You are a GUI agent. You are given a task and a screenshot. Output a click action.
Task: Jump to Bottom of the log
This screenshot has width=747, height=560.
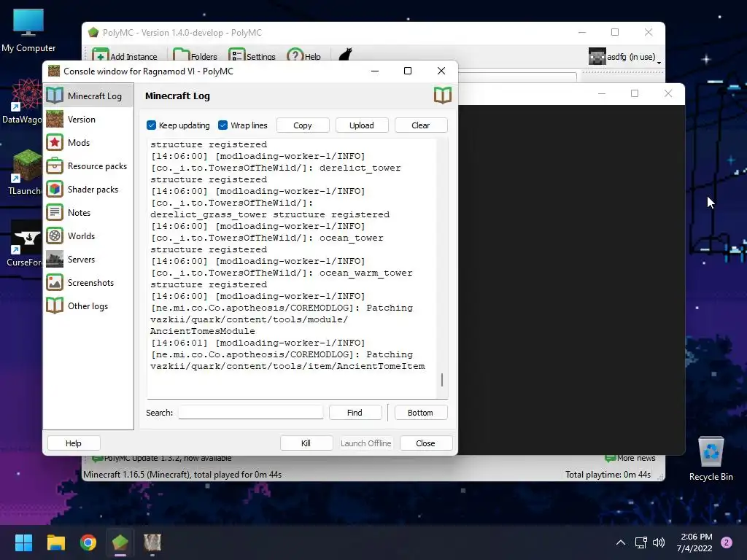click(420, 413)
